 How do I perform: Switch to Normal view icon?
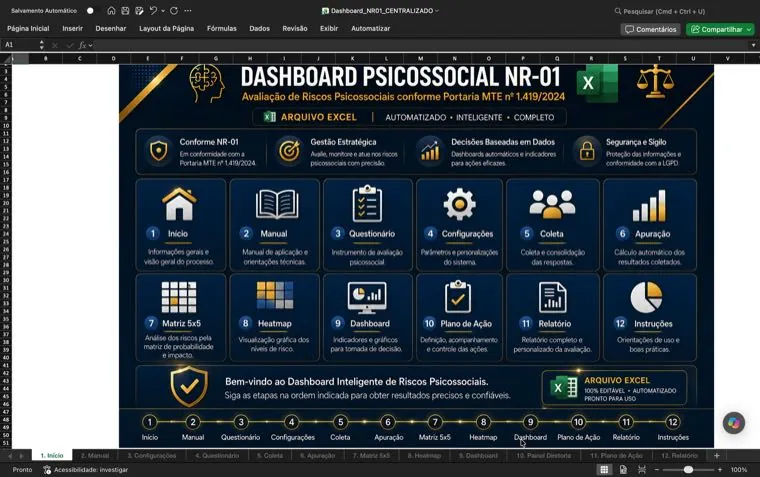click(604, 470)
